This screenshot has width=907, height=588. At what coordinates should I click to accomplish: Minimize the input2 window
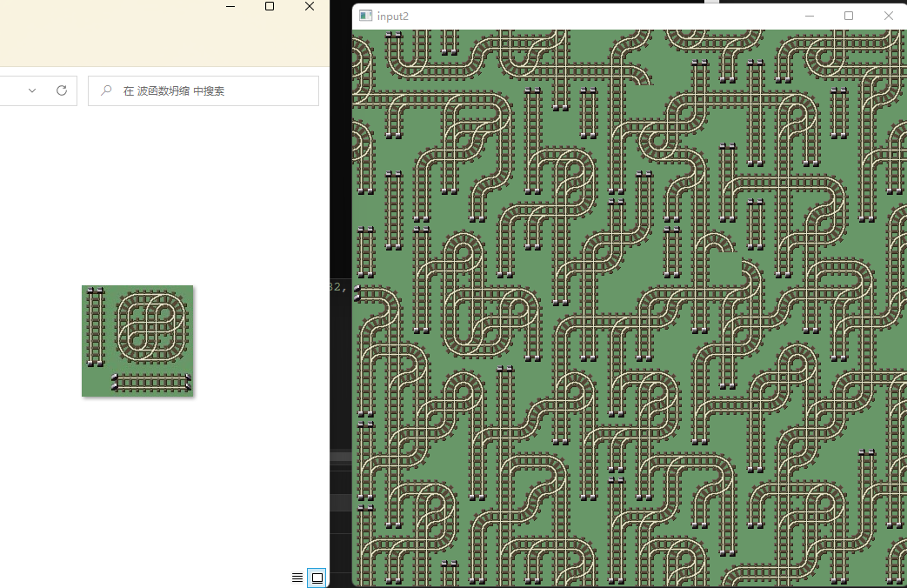[x=810, y=16]
